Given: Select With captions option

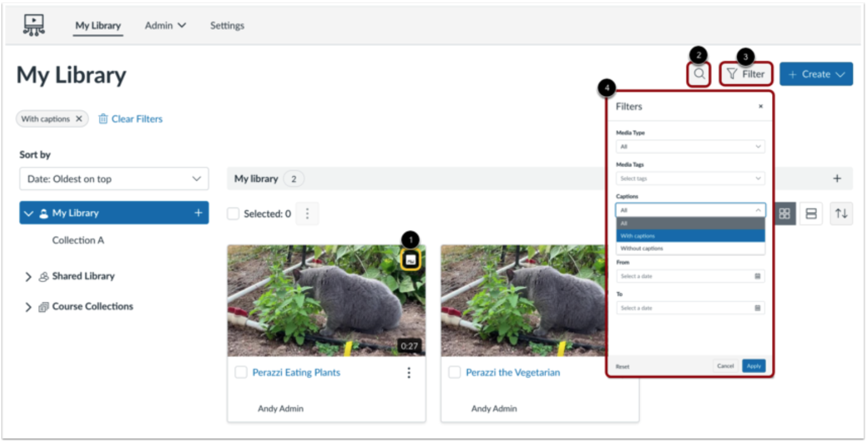Looking at the screenshot, I should (690, 236).
